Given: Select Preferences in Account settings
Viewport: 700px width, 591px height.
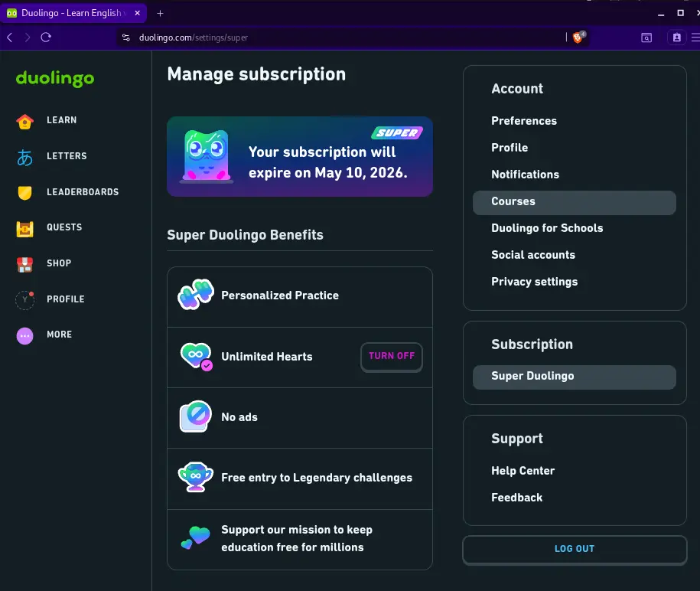Looking at the screenshot, I should [524, 121].
